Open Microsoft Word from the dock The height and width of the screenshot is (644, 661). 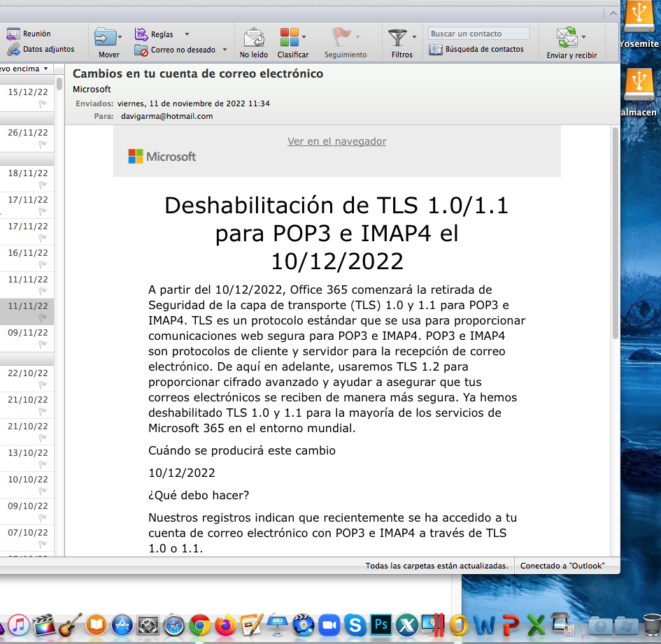click(x=484, y=625)
